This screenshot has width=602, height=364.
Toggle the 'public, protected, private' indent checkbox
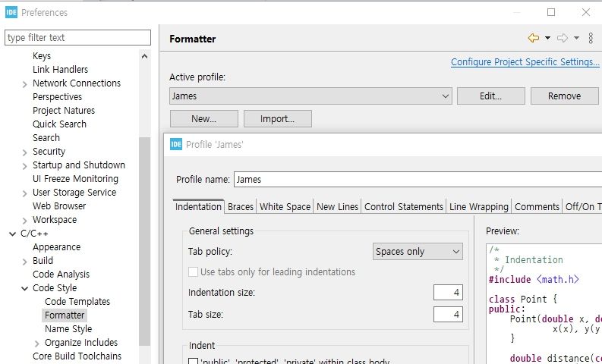(193, 361)
